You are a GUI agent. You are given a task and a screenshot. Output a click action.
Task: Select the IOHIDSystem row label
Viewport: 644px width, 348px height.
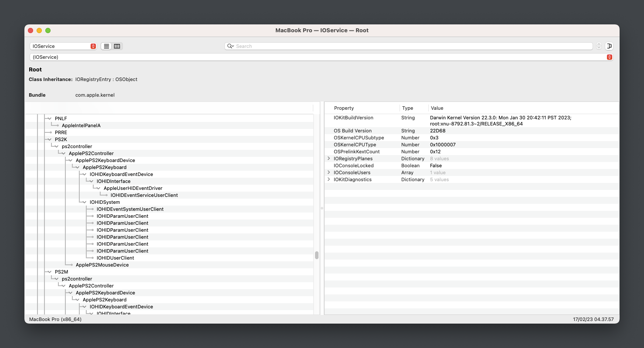[105, 202]
